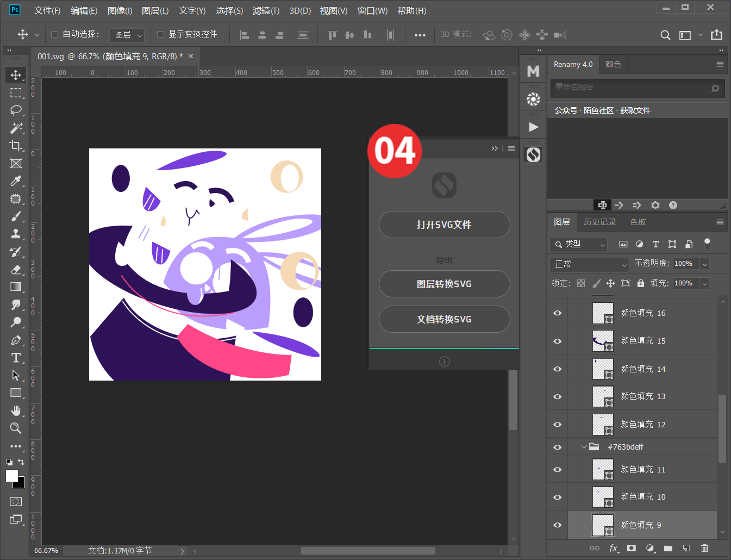Viewport: 731px width, 560px height.
Task: Click the 图层转换SVG button
Action: tap(444, 284)
